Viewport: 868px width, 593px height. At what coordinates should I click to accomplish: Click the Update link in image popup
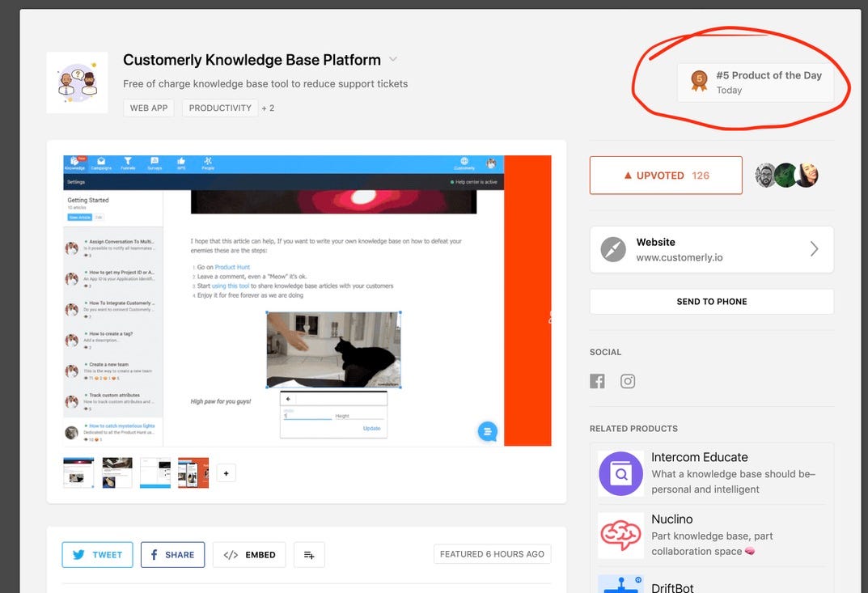tap(371, 429)
